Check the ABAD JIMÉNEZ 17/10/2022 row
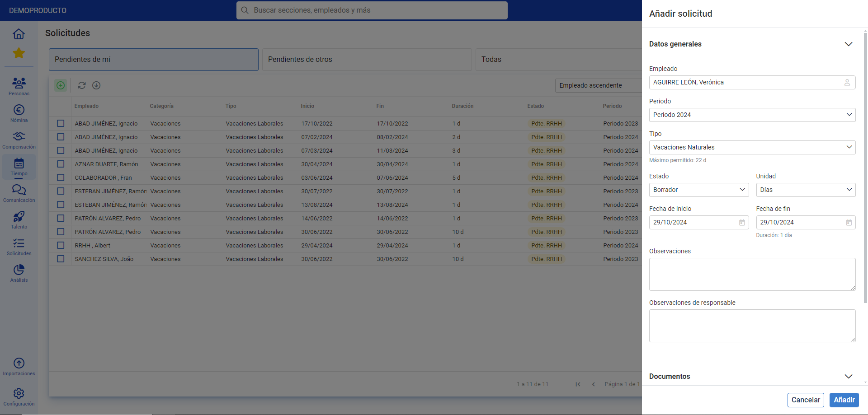This screenshot has width=868, height=415. [61, 123]
